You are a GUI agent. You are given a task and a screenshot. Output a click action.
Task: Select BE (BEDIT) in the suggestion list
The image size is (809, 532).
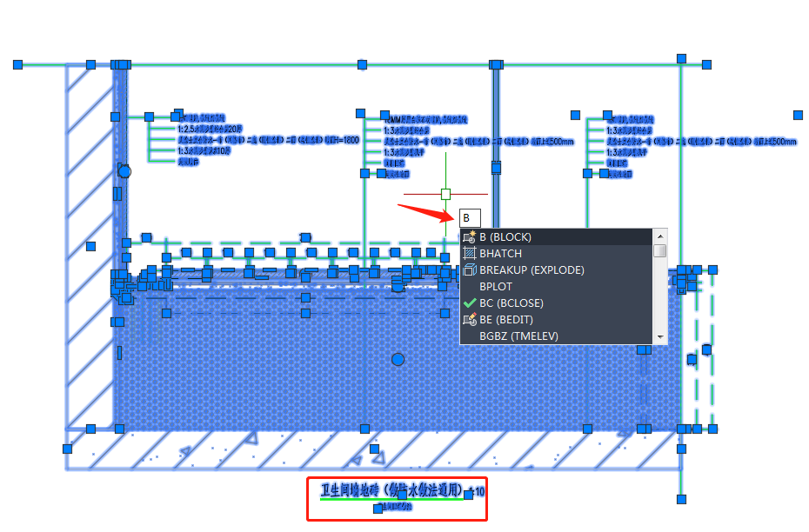[x=556, y=320]
